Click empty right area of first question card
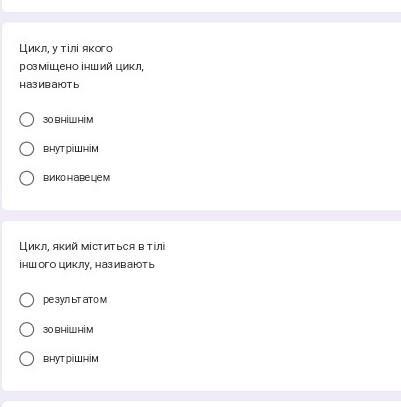 283,117
